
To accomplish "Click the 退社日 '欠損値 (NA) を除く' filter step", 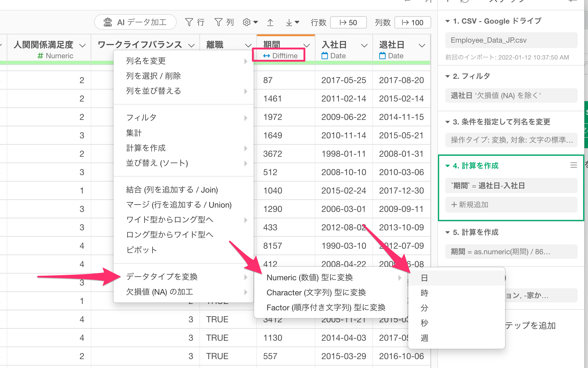I will click(511, 95).
